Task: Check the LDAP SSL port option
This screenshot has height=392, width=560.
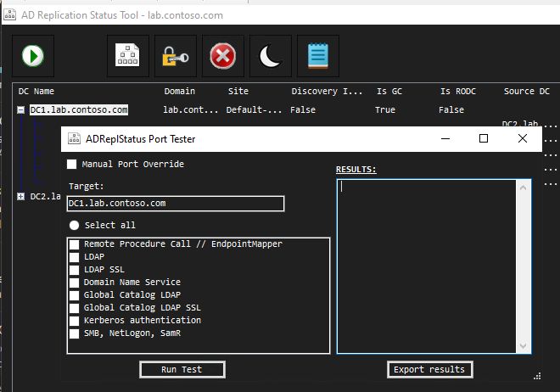Action: (74, 270)
